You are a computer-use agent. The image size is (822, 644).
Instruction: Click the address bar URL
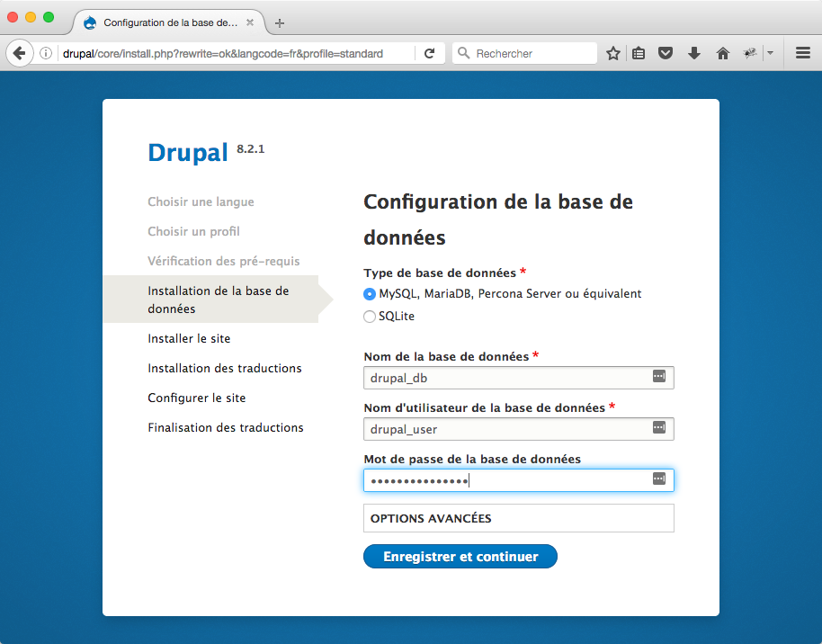[223, 53]
